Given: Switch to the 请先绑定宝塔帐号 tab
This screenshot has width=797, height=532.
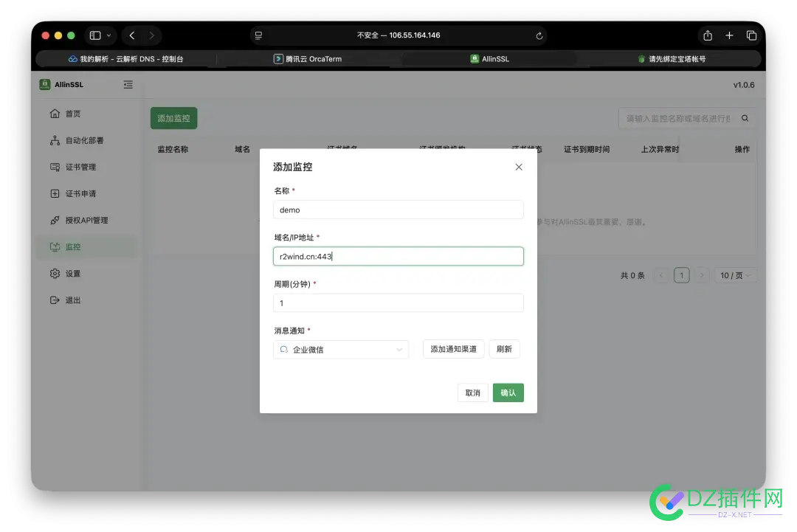Looking at the screenshot, I should click(672, 59).
